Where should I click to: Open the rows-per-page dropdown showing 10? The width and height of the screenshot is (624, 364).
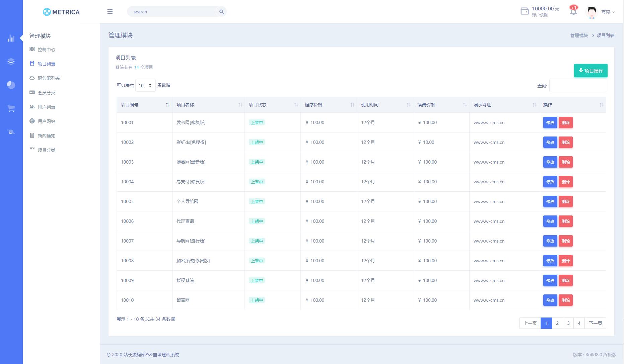click(x=145, y=85)
